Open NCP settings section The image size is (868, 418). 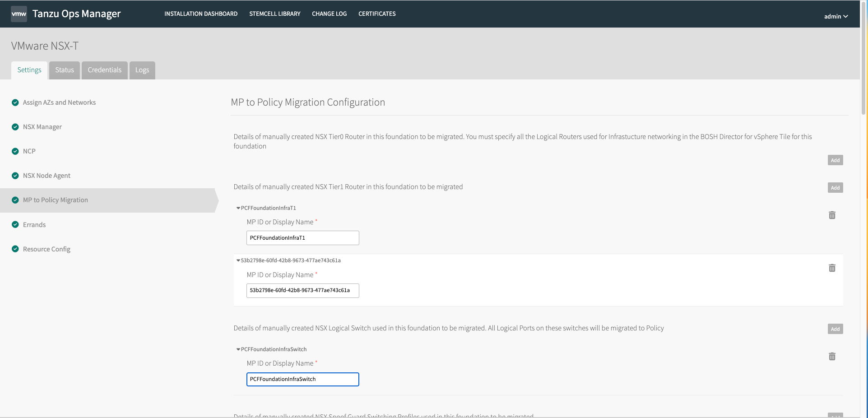(29, 151)
